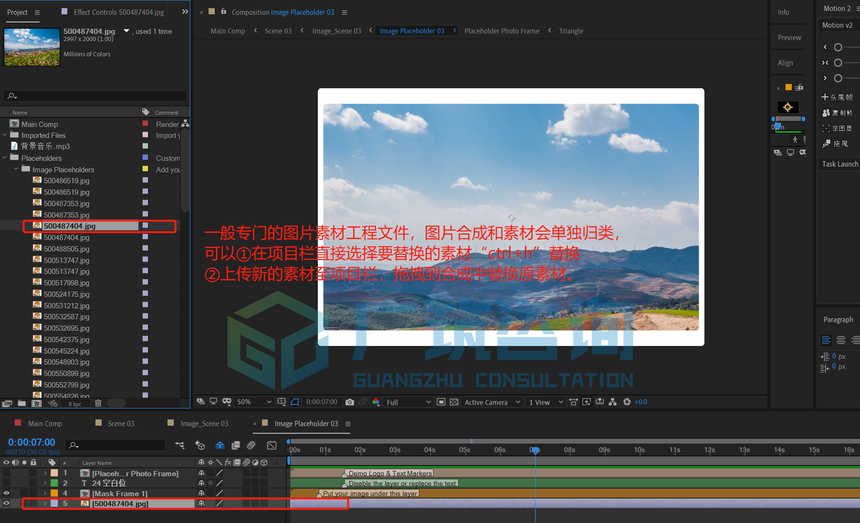This screenshot has width=860, height=523.
Task: Open the Info panel tab
Action: [x=783, y=12]
